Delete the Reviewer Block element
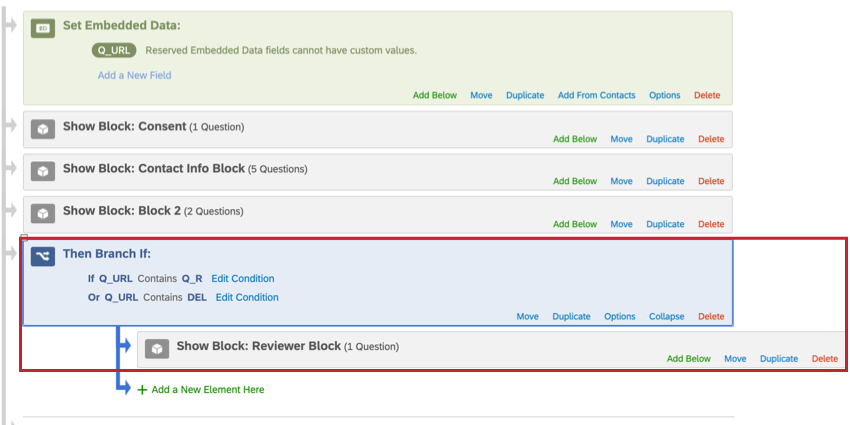The image size is (850, 425). point(825,359)
